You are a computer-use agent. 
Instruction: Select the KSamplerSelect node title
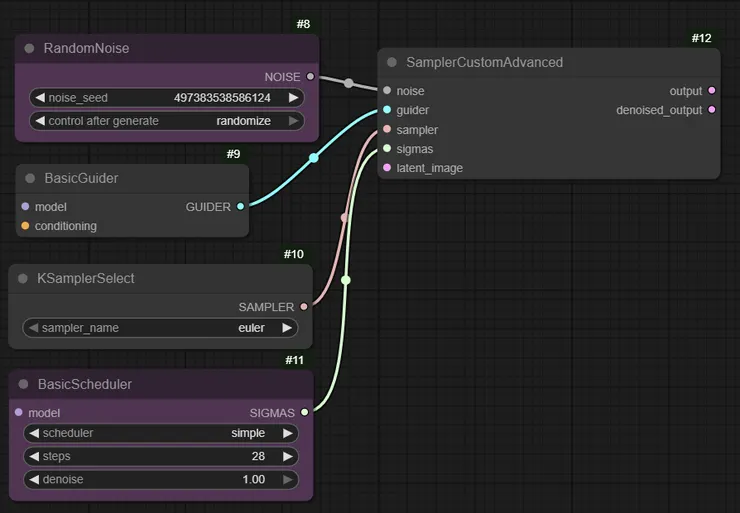click(86, 278)
